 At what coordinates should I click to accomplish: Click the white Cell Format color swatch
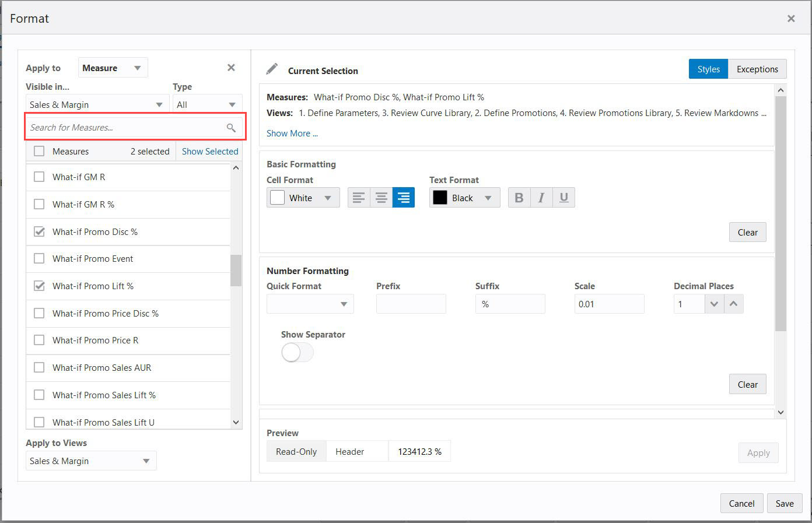tap(277, 198)
